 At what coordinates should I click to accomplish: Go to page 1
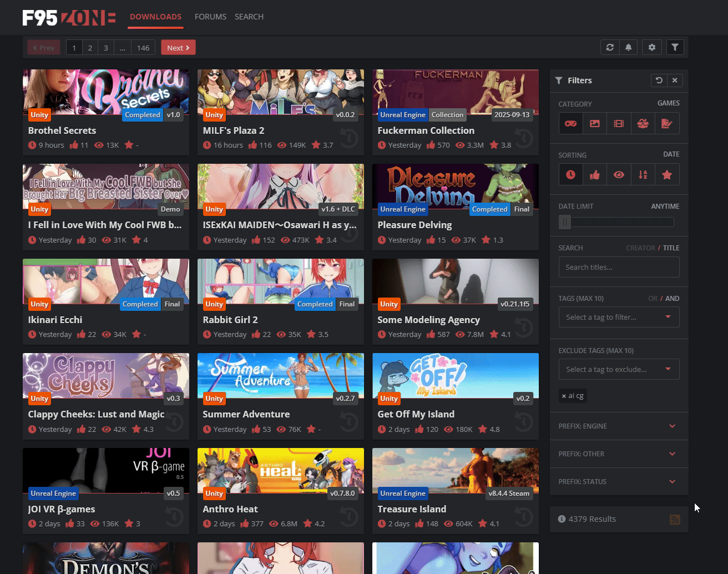point(74,48)
